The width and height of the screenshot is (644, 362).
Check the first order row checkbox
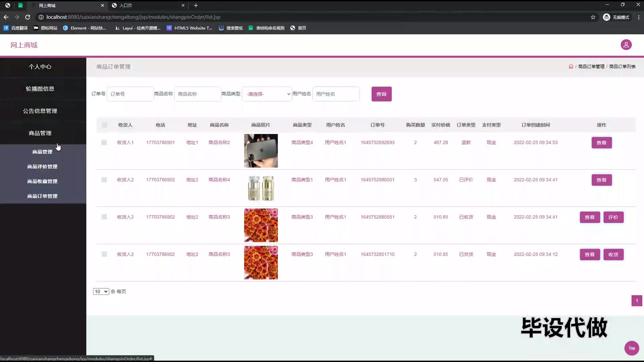(x=104, y=142)
